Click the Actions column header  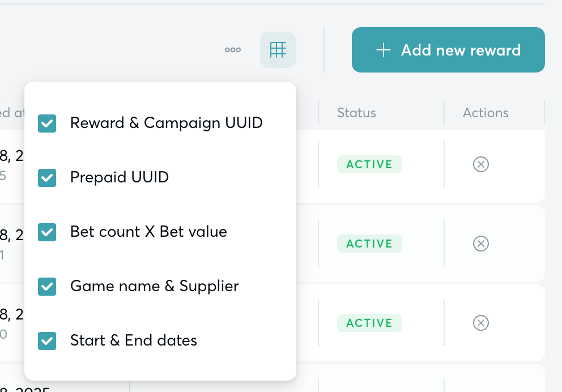[486, 113]
